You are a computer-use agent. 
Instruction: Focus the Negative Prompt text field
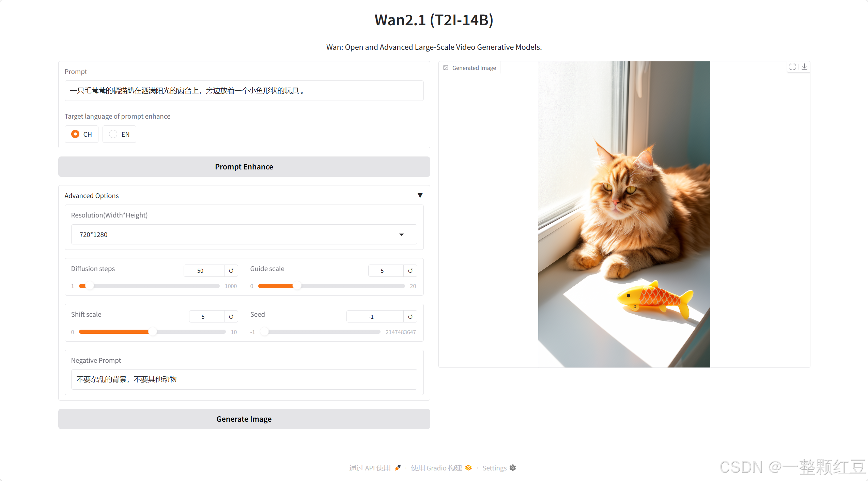click(244, 379)
